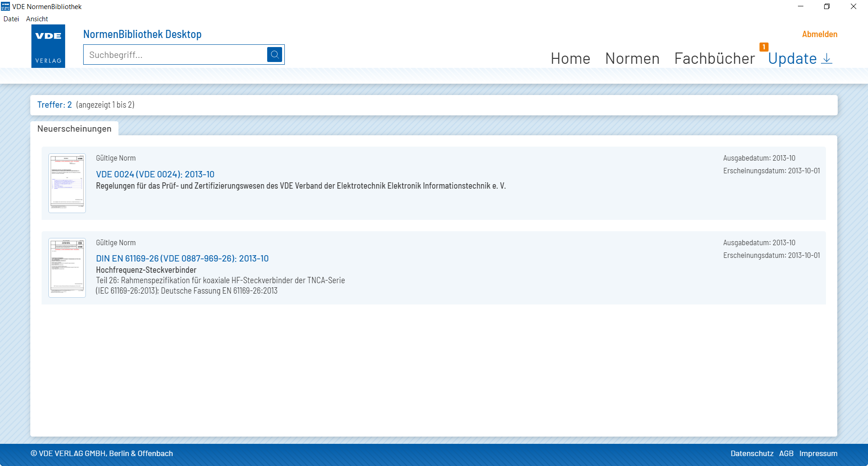Click the 'Treffer: 2' result count

(55, 105)
